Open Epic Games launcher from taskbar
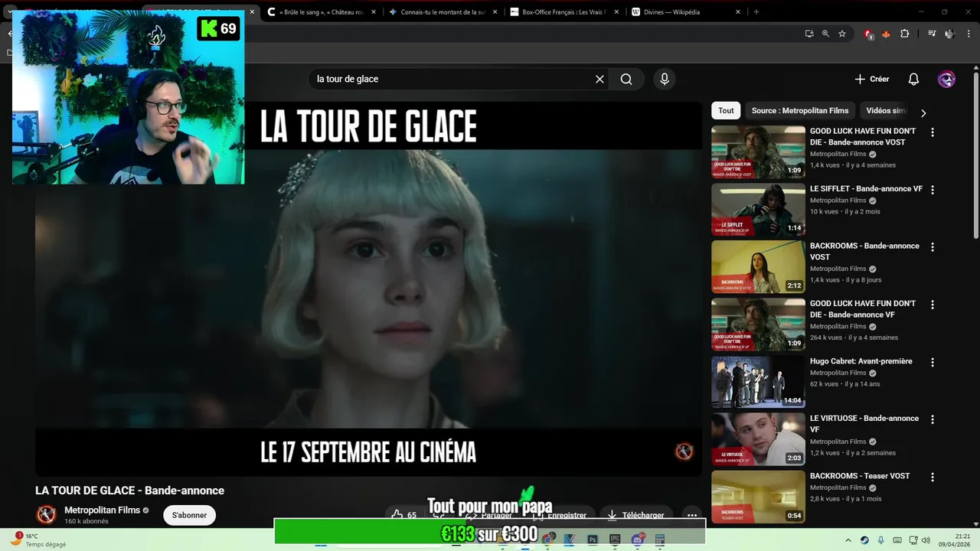Screen dimensions: 980x551 (615, 540)
